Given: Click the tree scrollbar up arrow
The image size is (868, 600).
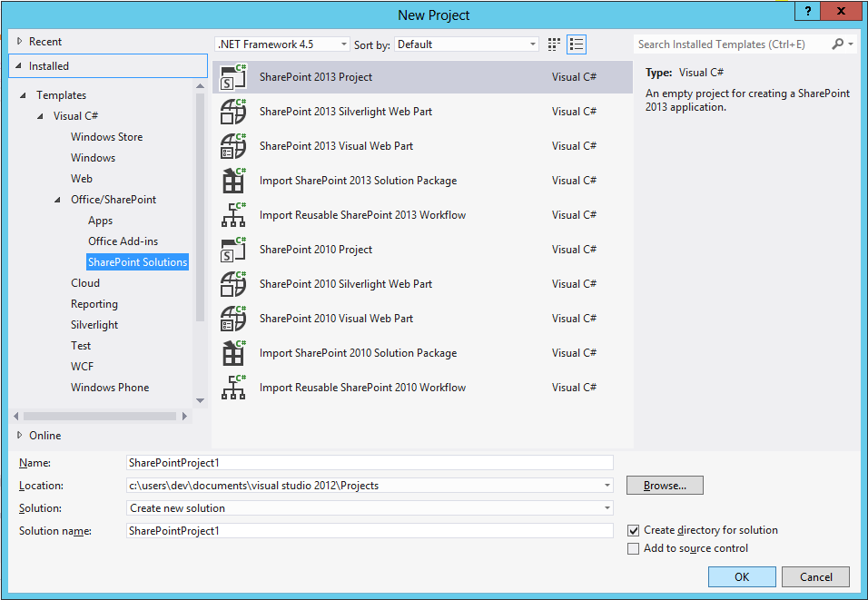Looking at the screenshot, I should tap(201, 86).
